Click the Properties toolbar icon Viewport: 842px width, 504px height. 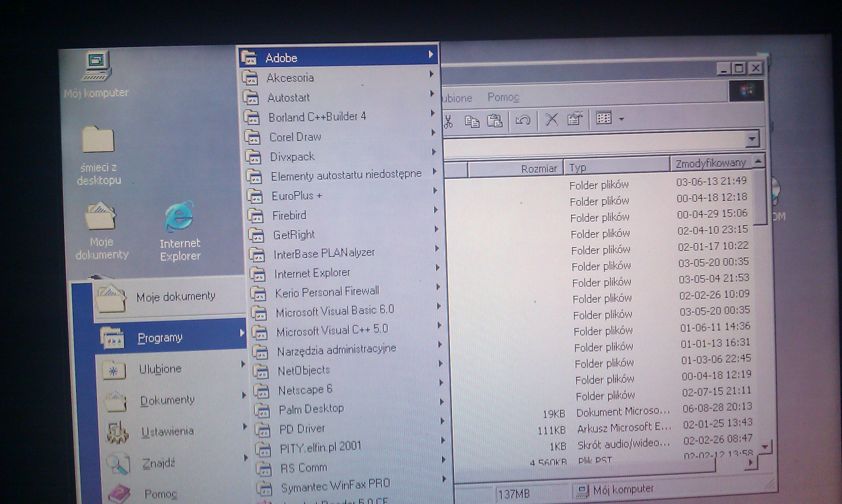575,119
